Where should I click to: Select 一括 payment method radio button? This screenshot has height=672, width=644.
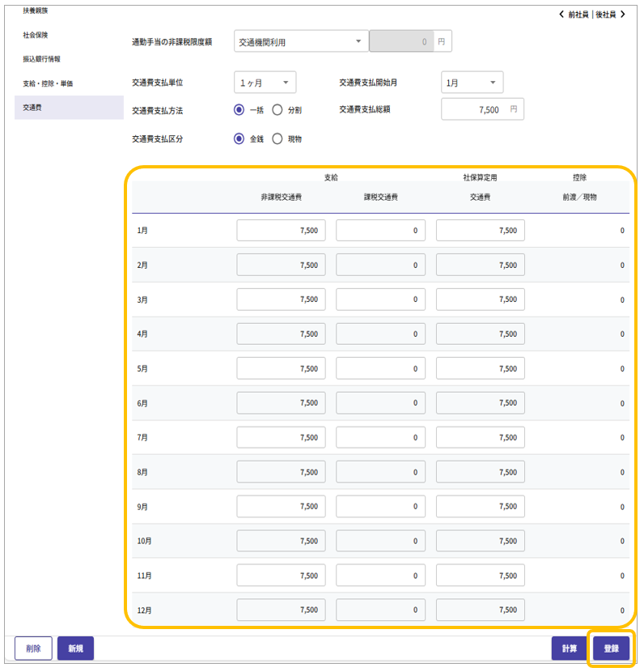pyautogui.click(x=239, y=109)
